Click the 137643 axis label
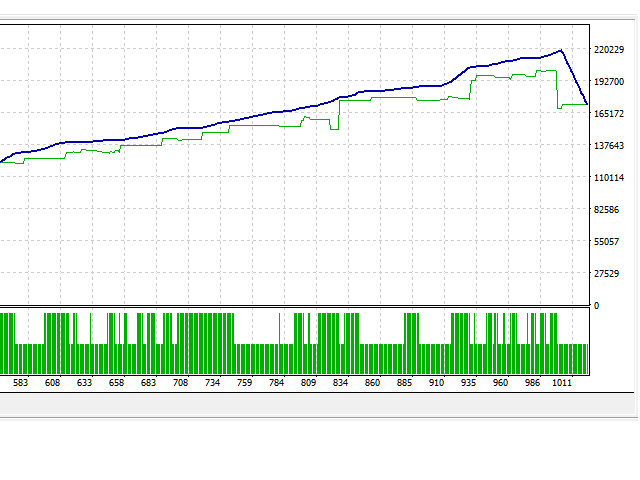Viewport: 640px width, 480px height. pos(609,146)
